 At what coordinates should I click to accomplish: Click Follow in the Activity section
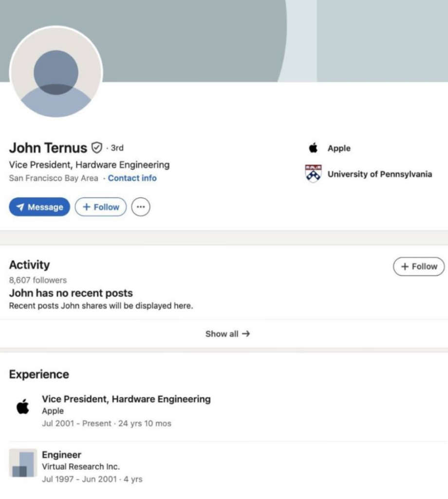tap(419, 267)
